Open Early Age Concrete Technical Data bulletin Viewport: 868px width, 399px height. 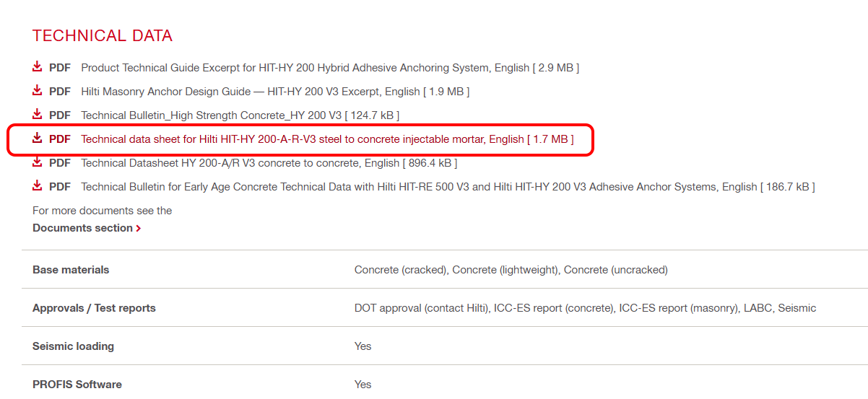[x=448, y=187]
